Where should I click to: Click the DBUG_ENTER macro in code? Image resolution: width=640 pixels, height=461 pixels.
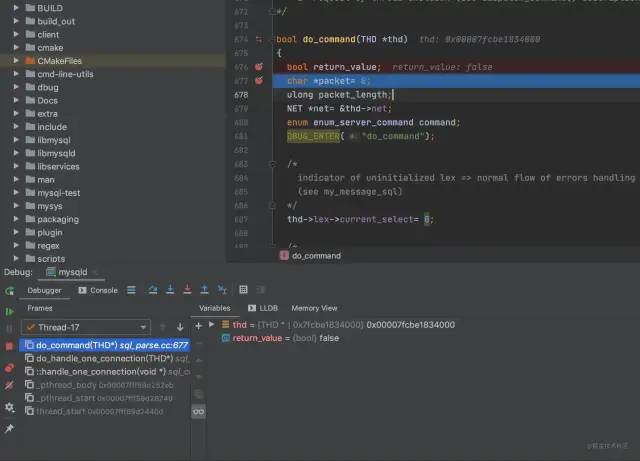point(313,136)
